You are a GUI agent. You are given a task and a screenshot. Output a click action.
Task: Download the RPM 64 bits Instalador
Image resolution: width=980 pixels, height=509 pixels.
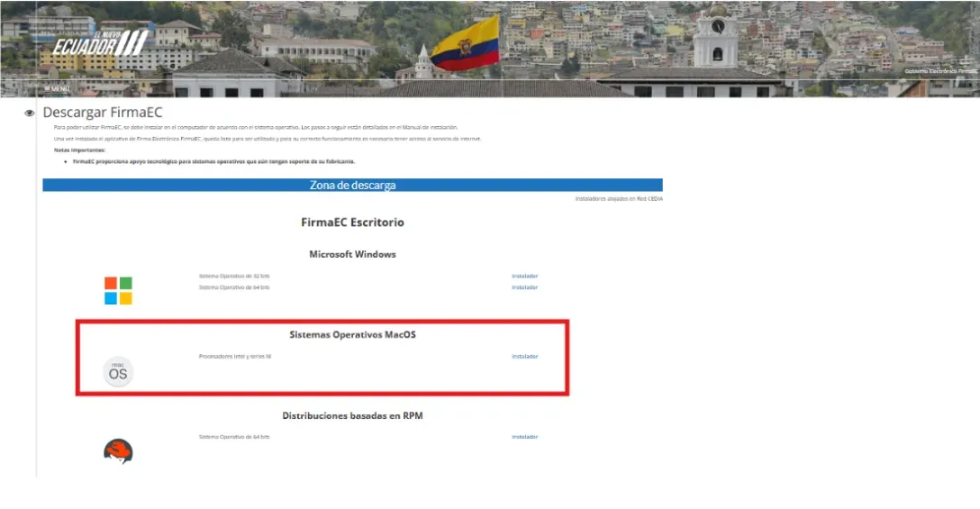[x=525, y=437]
